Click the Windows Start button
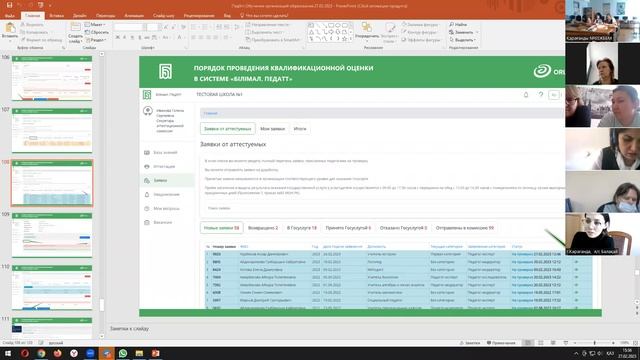 (x=8, y=353)
